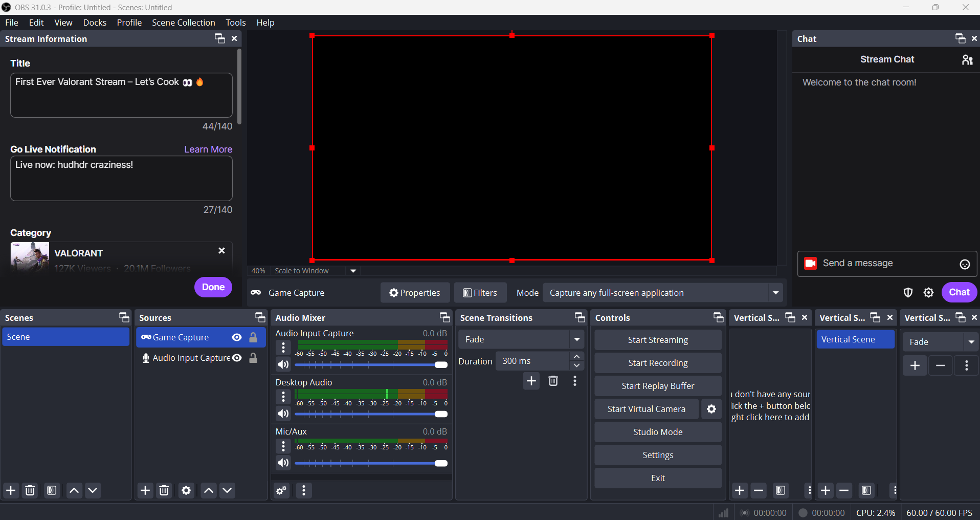The image size is (980, 520).
Task: Click Start Streaming button
Action: coord(658,340)
